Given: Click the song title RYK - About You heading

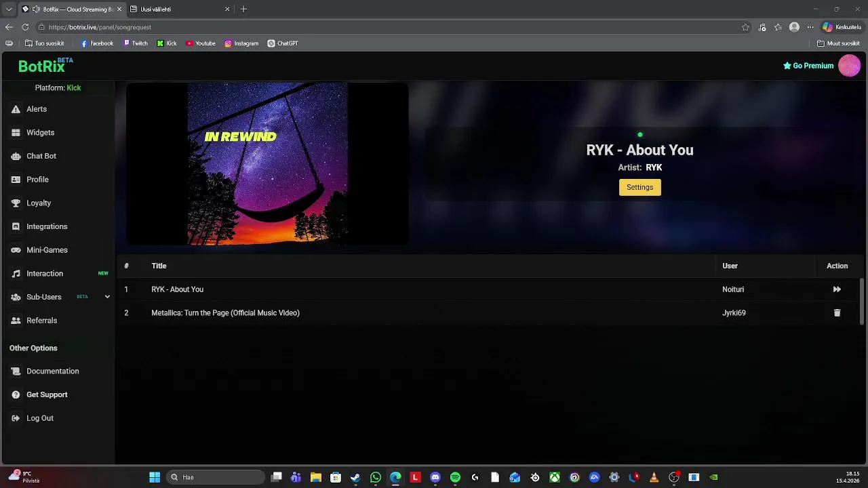Looking at the screenshot, I should click(x=639, y=150).
